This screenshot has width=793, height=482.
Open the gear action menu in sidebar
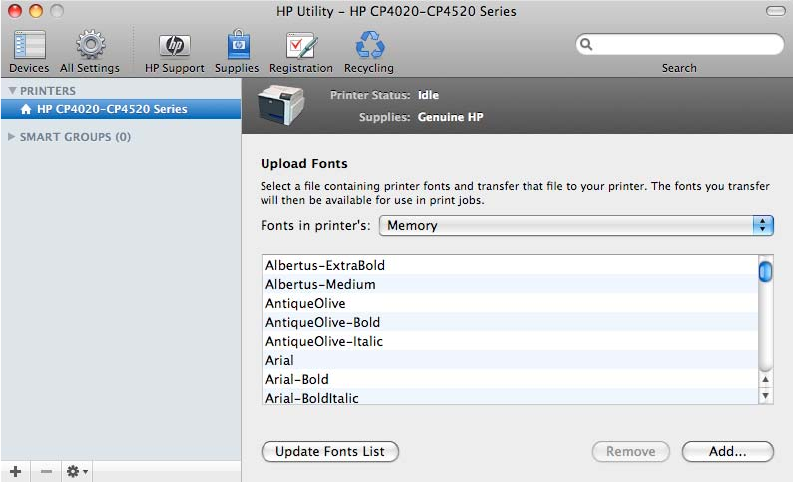click(x=77, y=471)
